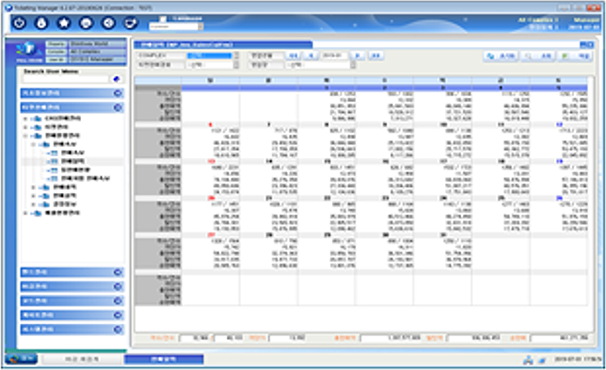Click the power icon in top toolbar

coord(19,23)
